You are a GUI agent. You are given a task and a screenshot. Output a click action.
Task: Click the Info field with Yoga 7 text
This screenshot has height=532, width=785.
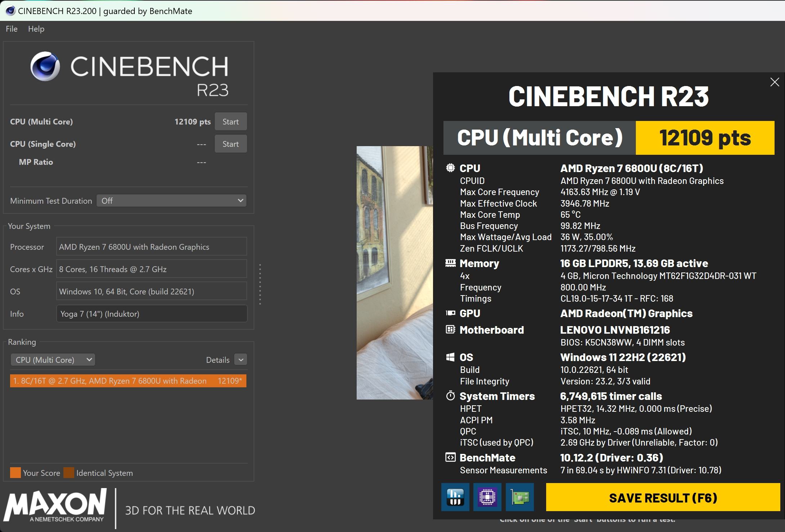click(x=152, y=314)
